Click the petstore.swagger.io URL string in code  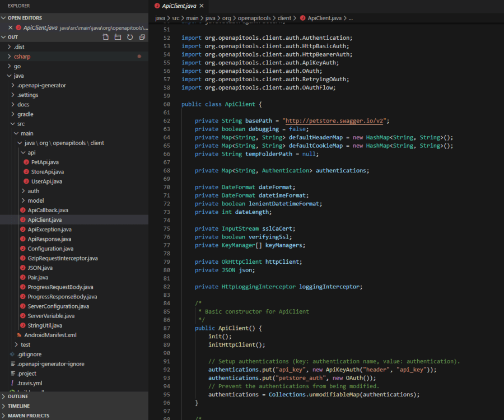335,121
